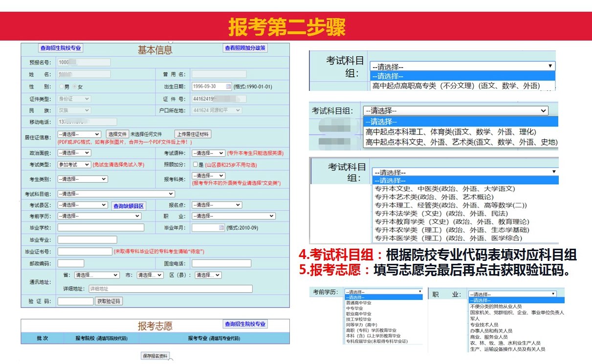The width and height of the screenshot is (592, 364).
Task: Select 专升本农学类(理工) option
Action: 452,230
